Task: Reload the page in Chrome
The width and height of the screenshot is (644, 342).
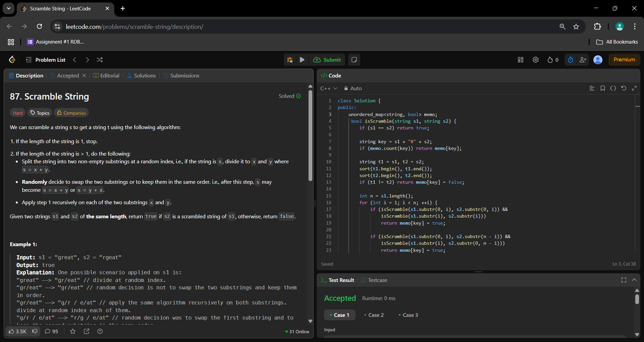Action: (x=39, y=26)
